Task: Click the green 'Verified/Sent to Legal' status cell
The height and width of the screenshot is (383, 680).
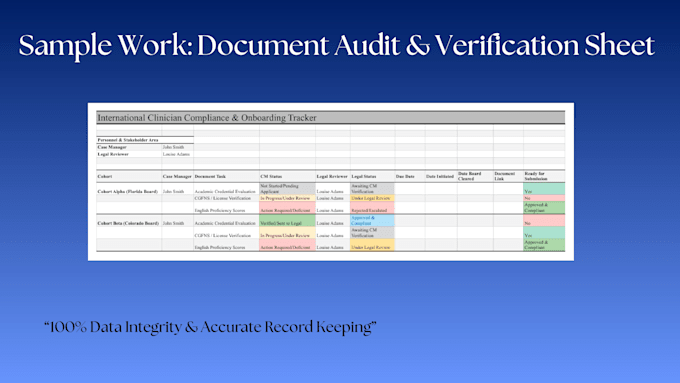Action: [x=287, y=221]
